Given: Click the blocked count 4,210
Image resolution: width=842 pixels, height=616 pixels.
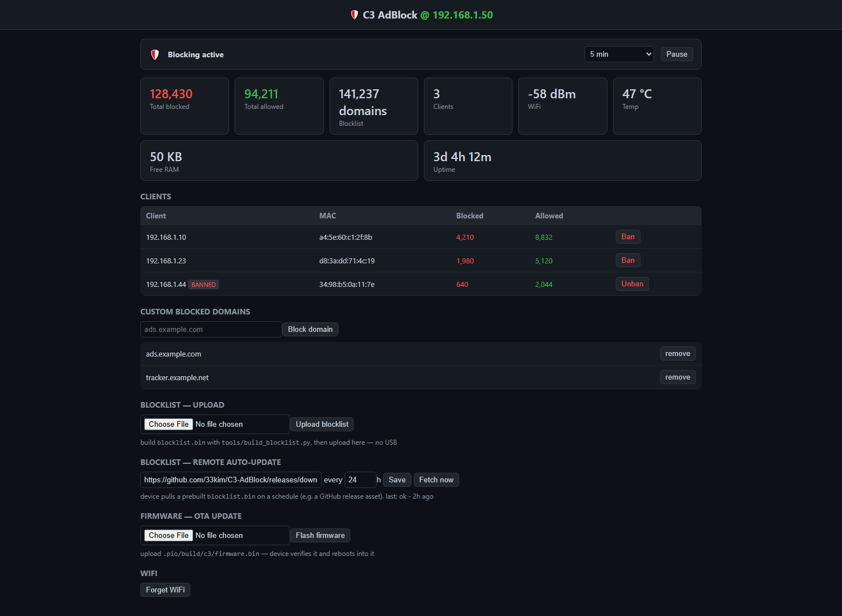Looking at the screenshot, I should click(465, 238).
